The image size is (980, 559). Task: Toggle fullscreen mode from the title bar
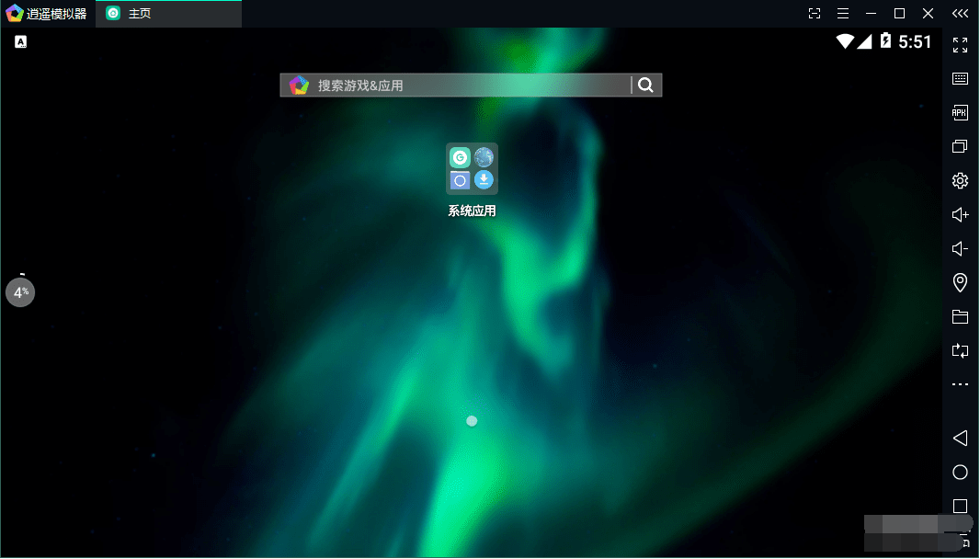pos(814,13)
